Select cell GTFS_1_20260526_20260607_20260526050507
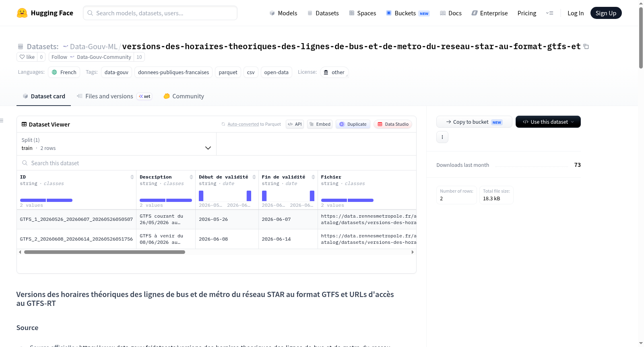This screenshot has height=347, width=644. pos(76,219)
